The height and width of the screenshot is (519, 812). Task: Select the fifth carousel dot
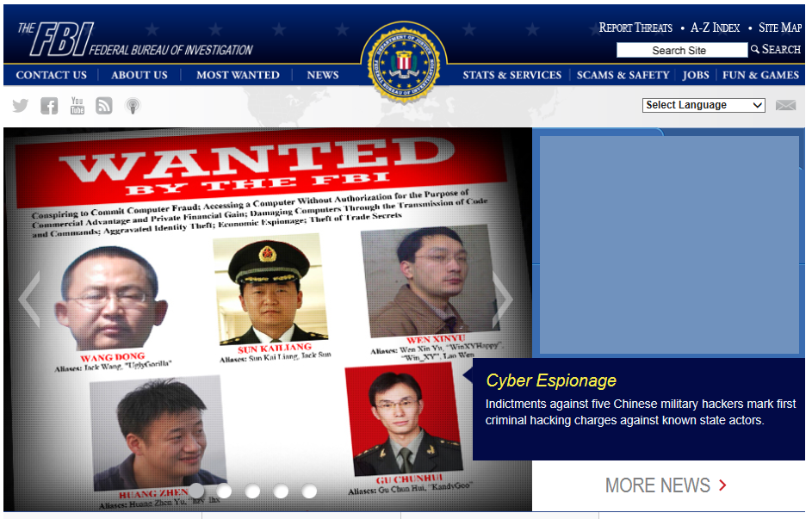point(309,491)
